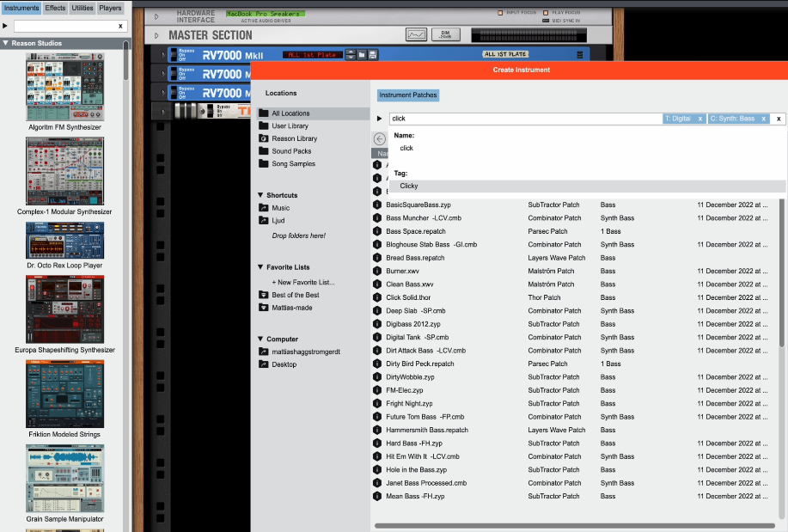Show insert FX via the Master Section curve button

pyautogui.click(x=416, y=34)
